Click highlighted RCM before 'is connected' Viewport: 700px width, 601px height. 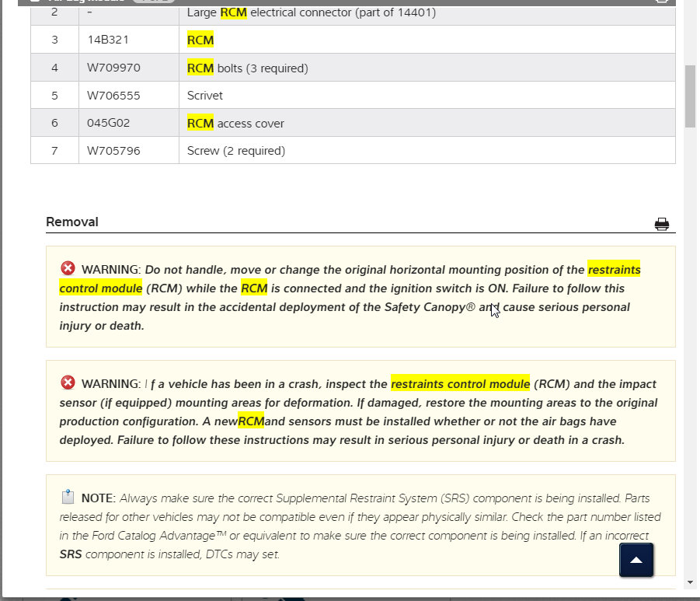coord(254,288)
